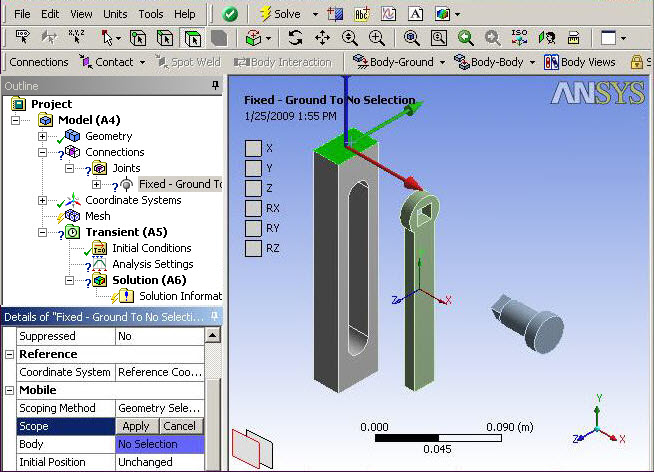
Task: Open the View menu
Action: pos(81,14)
